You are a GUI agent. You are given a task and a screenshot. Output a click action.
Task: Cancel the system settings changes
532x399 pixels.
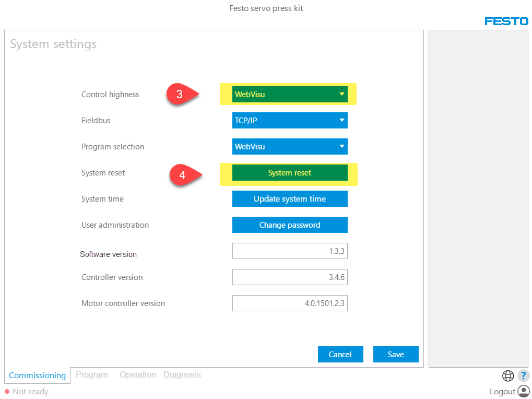(340, 354)
